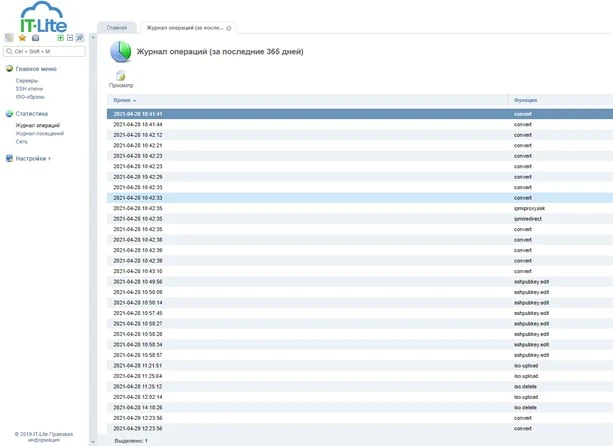613x446 pixels.
Task: Open SSH ключи in sidebar
Action: coord(29,88)
